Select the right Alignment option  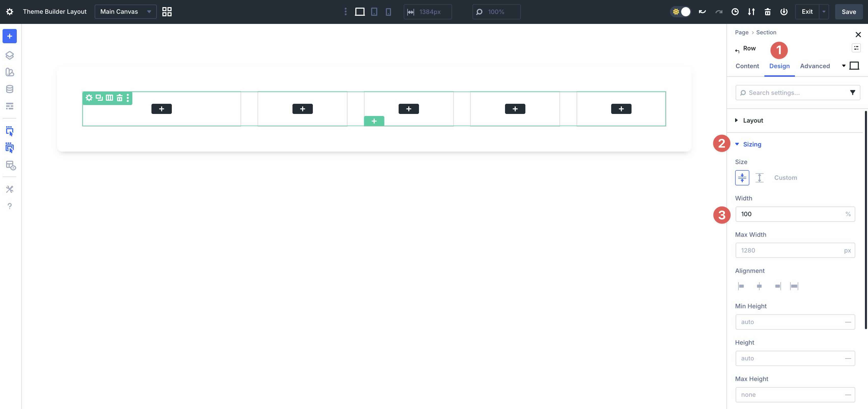tap(778, 286)
